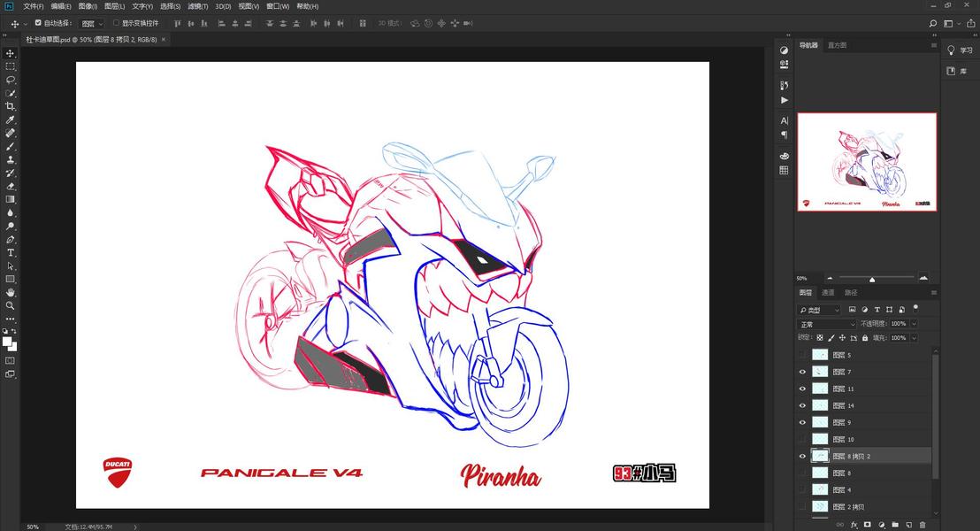Select the Hand tool
This screenshot has width=980, height=531.
coord(10,293)
